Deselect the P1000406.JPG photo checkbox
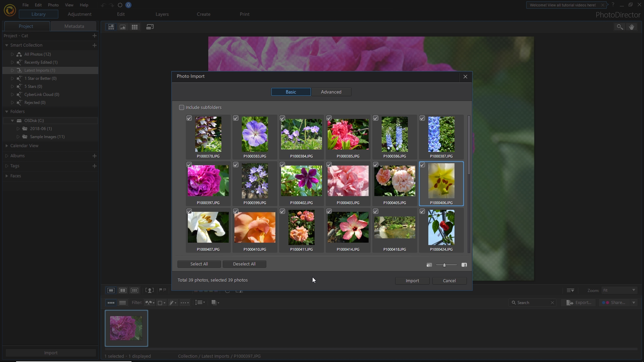The width and height of the screenshot is (644, 362). 422,165
